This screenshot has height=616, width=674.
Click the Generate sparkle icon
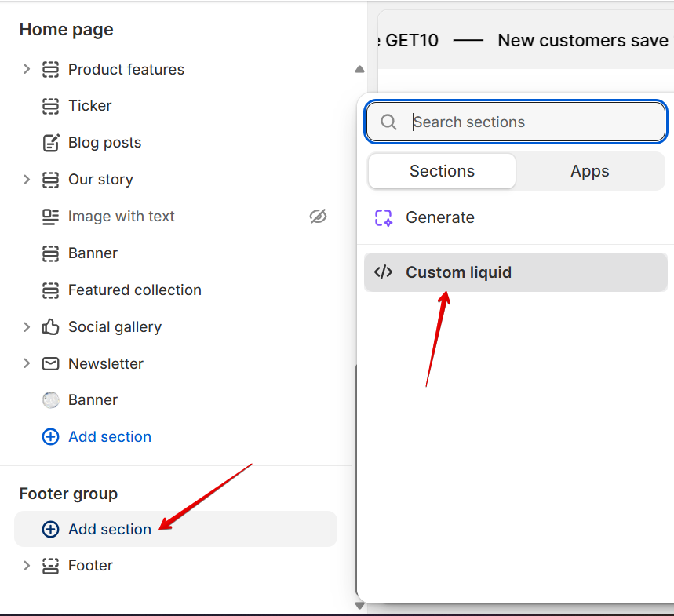(x=383, y=217)
